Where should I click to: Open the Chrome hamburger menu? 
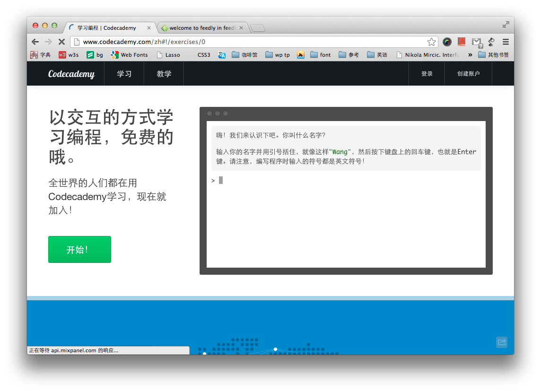(506, 42)
